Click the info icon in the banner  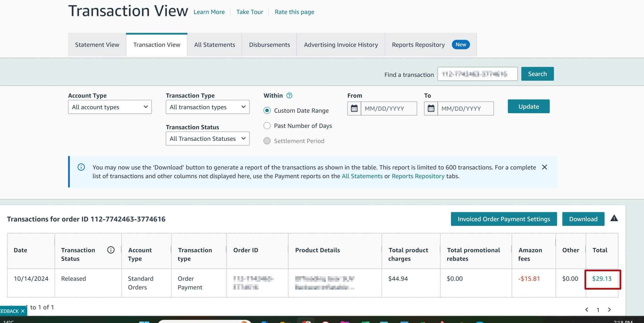[81, 167]
